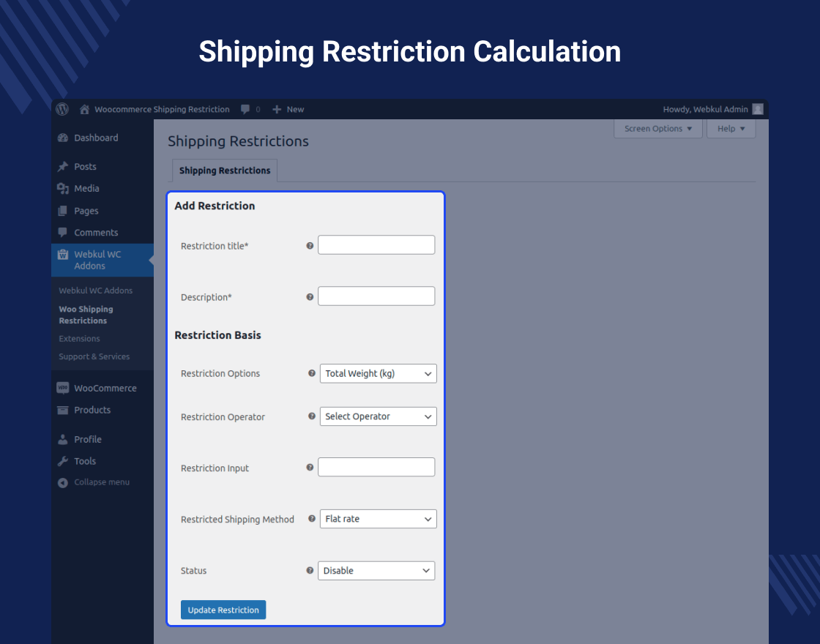This screenshot has height=644, width=820.
Task: Click the WordPress logo icon
Action: [x=63, y=109]
